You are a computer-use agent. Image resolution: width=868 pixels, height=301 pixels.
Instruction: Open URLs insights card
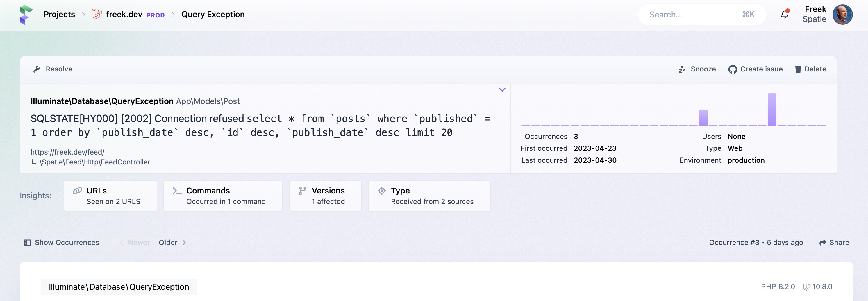click(110, 196)
